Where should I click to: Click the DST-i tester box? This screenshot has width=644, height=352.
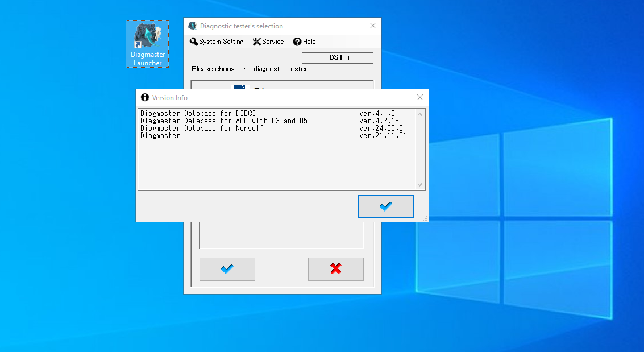(337, 57)
